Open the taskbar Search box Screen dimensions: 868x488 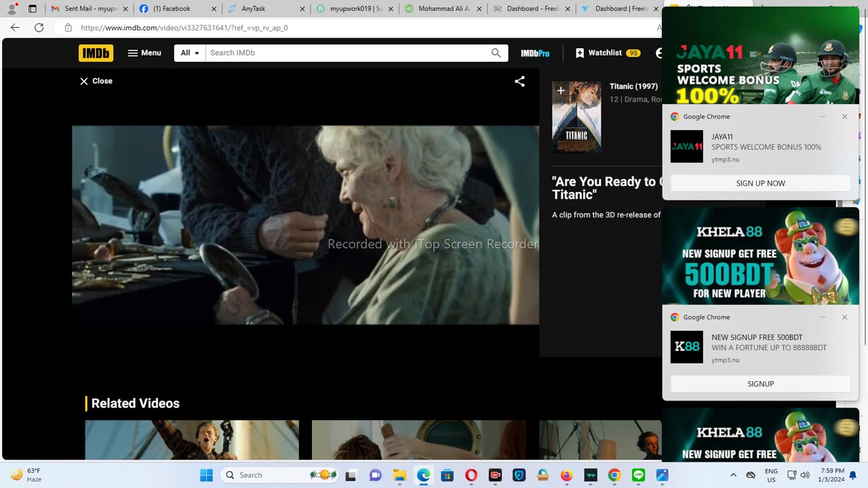280,475
